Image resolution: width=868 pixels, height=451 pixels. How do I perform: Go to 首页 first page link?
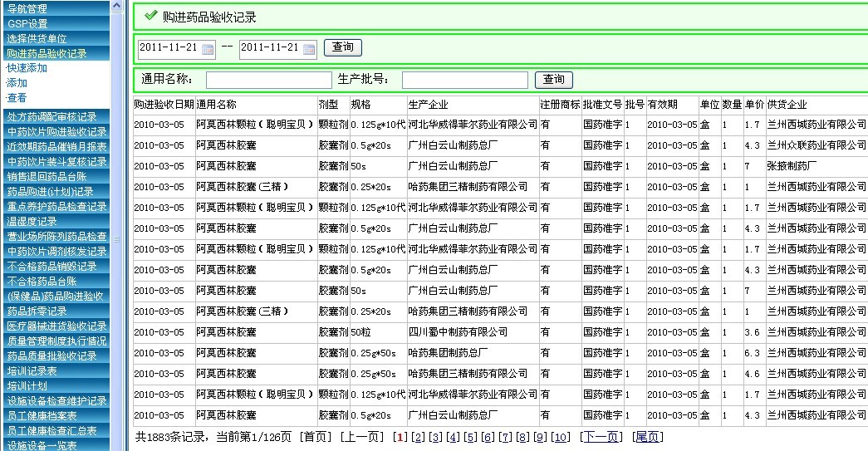point(315,437)
